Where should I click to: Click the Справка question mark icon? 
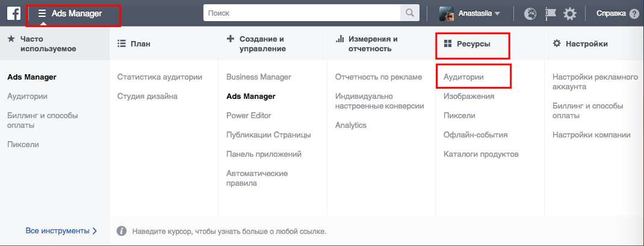coord(634,13)
